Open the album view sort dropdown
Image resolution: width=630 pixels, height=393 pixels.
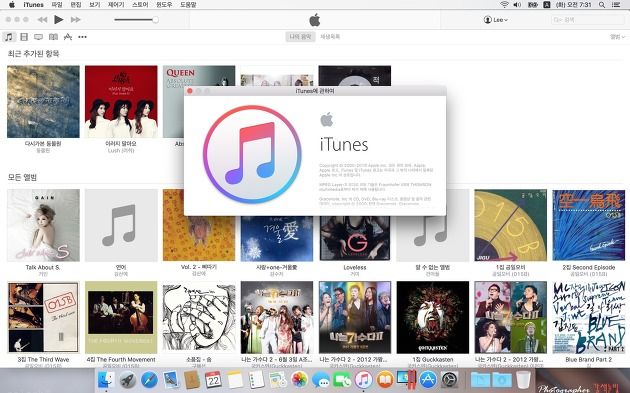point(617,37)
